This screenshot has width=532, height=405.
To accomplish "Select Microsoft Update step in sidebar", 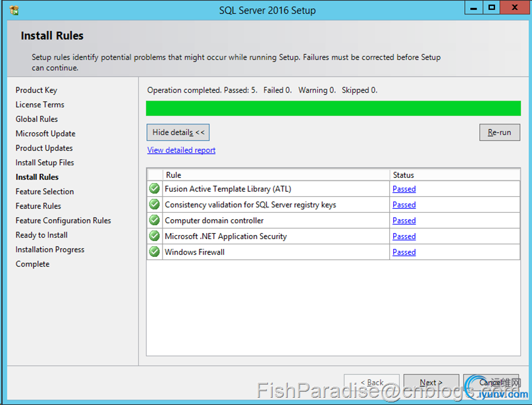I will [45, 134].
